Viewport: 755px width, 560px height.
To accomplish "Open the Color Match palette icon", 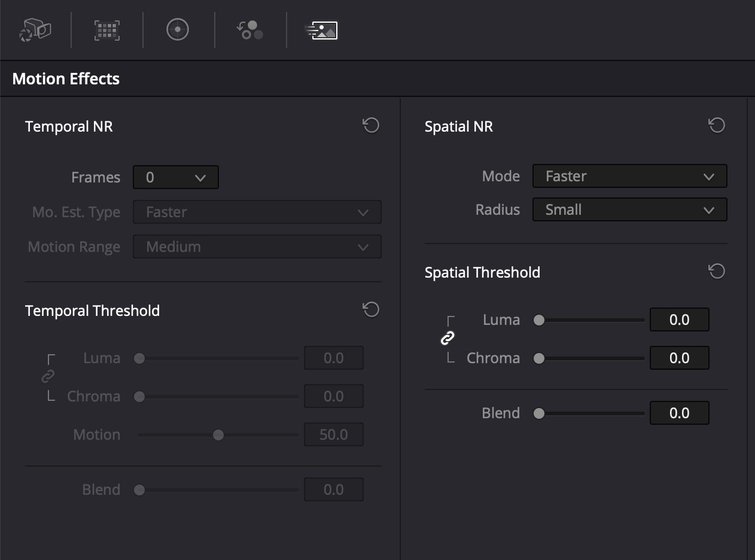I will 106,30.
